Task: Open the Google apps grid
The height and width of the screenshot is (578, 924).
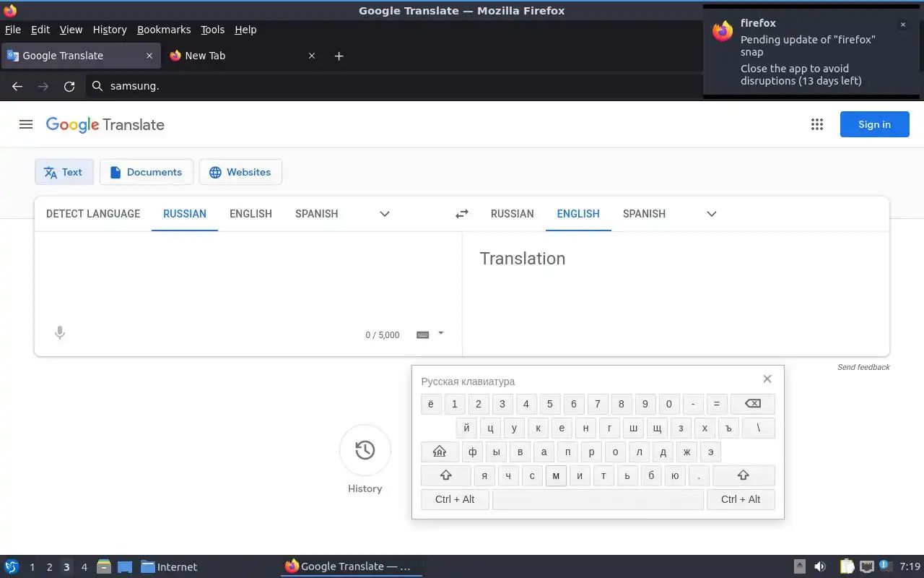Action: click(x=817, y=124)
